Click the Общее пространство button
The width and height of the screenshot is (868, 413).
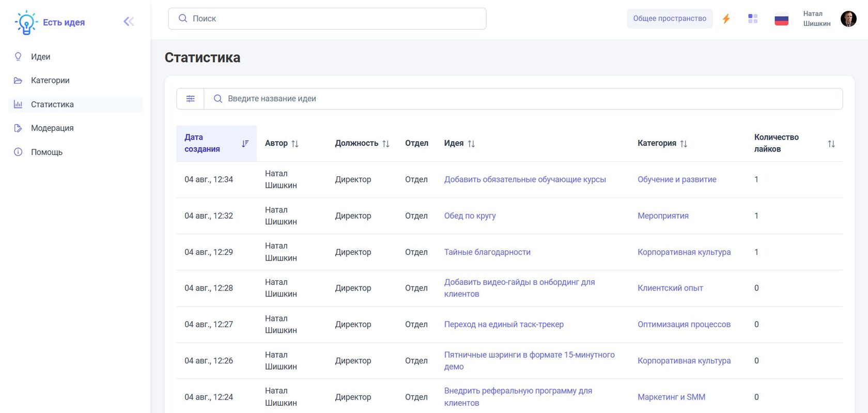click(670, 19)
